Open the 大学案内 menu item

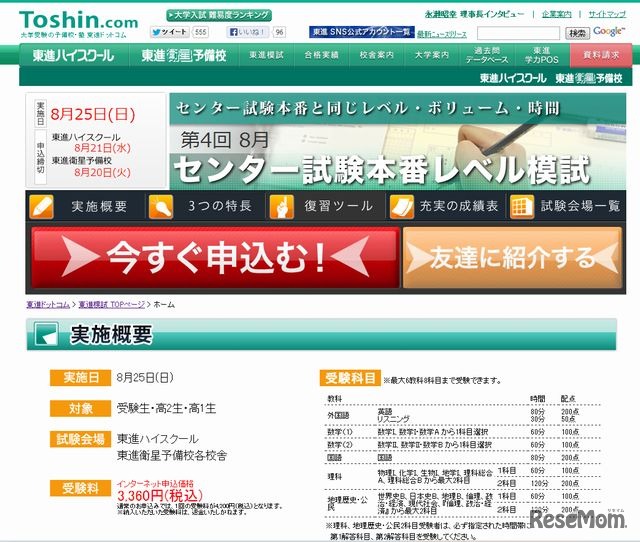[432, 55]
